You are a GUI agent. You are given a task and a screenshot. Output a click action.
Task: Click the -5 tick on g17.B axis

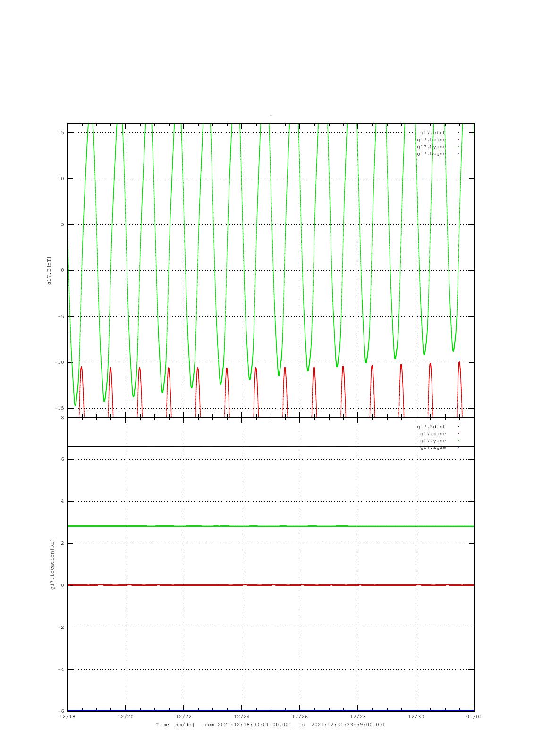pos(61,317)
